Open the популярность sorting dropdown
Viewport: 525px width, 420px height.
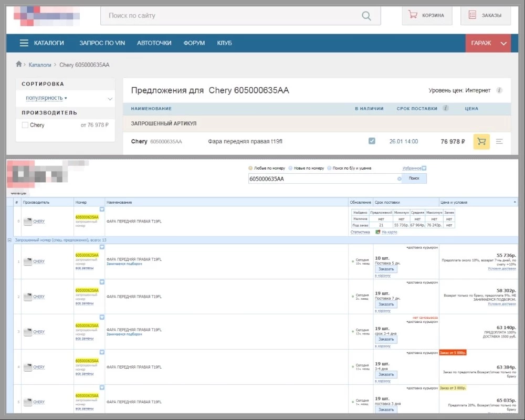(46, 98)
